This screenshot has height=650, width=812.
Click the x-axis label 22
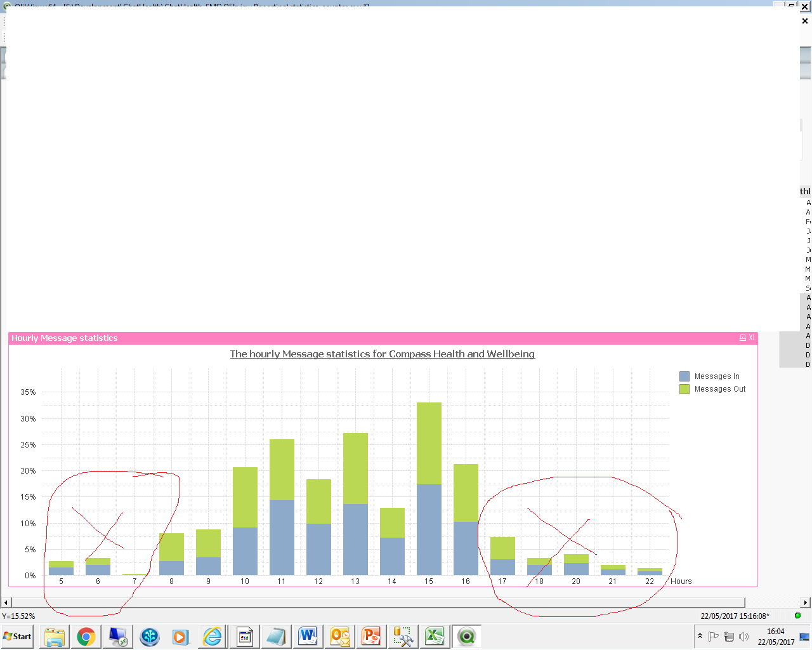(650, 581)
